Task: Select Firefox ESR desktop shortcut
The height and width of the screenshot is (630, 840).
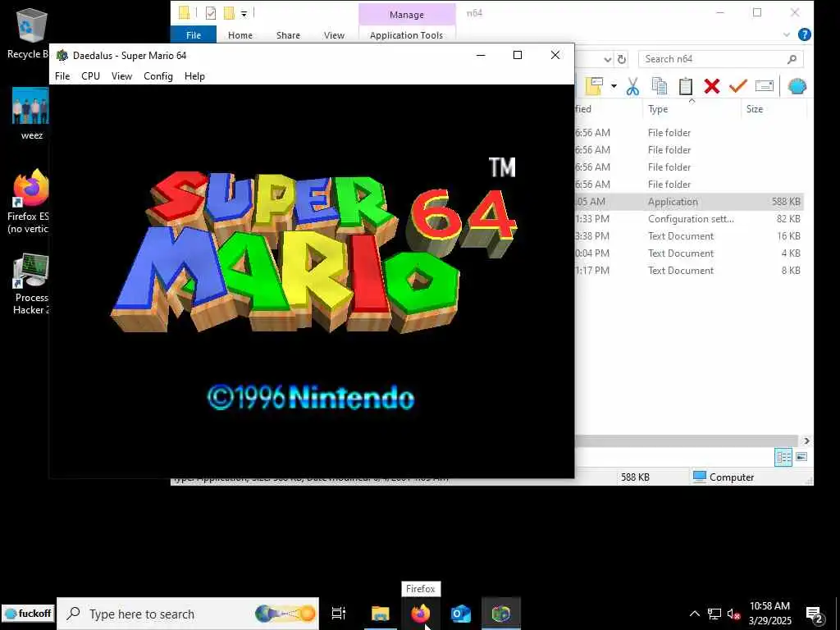Action: pyautogui.click(x=29, y=202)
